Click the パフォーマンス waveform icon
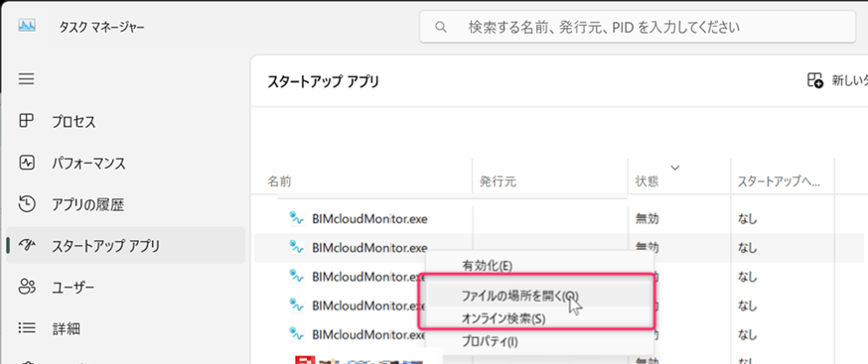Image resolution: width=868 pixels, height=364 pixels. 27,163
